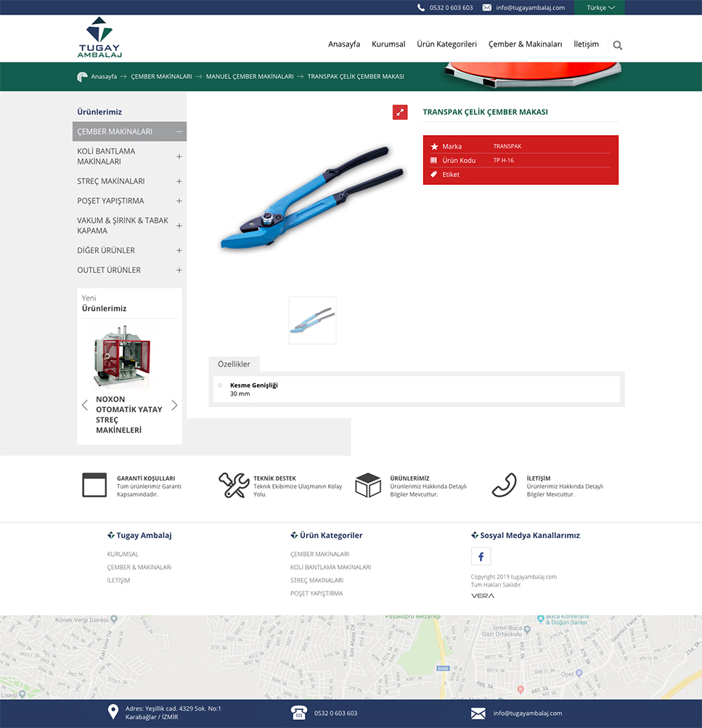Viewport: 702px width, 728px height.
Task: Click the footer email info@tugayambalaj.com
Action: [x=528, y=713]
